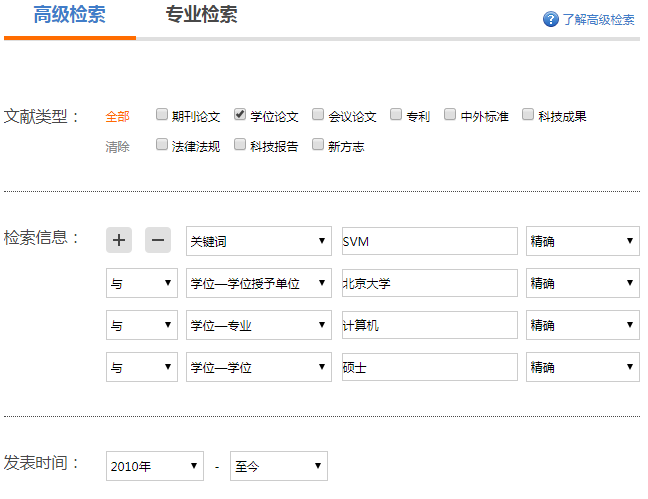Expand the 学位—学位授予单位 field dropdown
The width and height of the screenshot is (648, 499).
(x=259, y=283)
